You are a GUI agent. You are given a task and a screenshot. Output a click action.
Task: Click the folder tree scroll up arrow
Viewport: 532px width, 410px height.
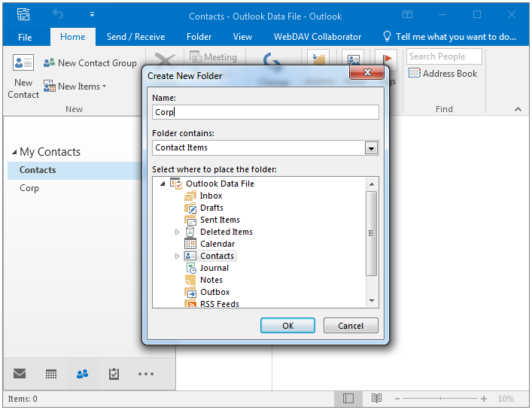(372, 184)
